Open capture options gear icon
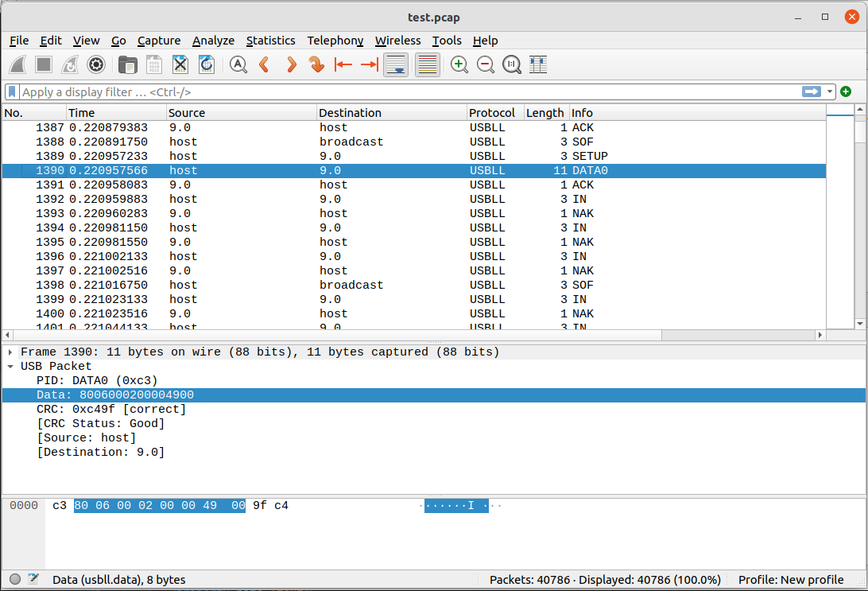 click(95, 64)
